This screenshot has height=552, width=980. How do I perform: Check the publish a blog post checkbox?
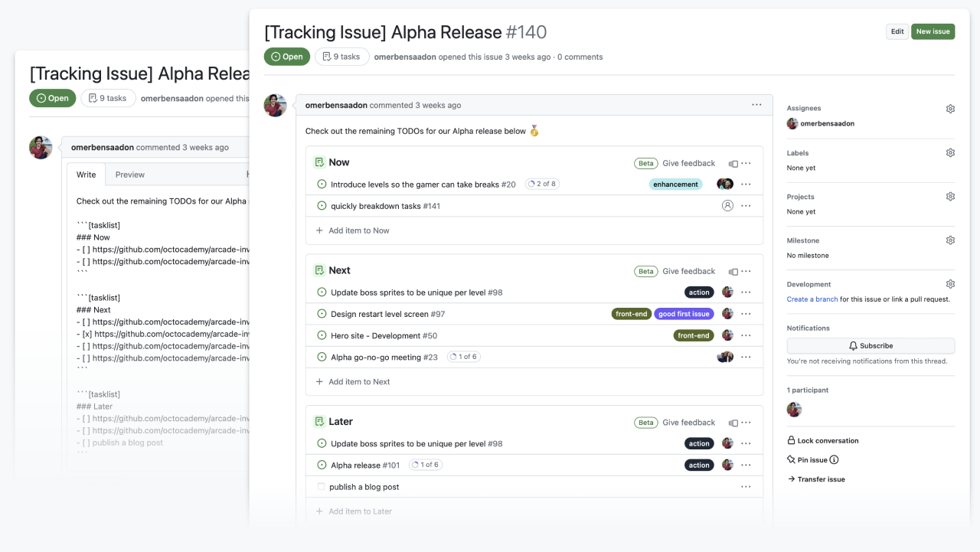[321, 487]
